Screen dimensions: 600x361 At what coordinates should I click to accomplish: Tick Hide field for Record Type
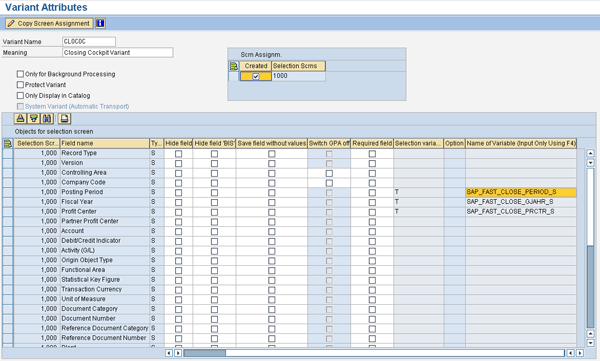(x=178, y=154)
